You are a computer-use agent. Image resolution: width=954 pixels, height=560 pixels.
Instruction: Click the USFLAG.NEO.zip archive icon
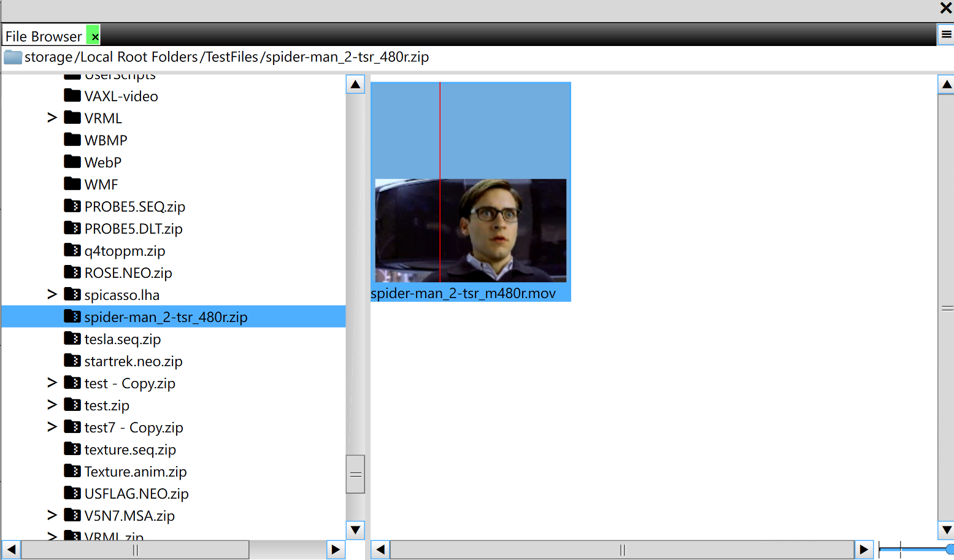[x=72, y=493]
